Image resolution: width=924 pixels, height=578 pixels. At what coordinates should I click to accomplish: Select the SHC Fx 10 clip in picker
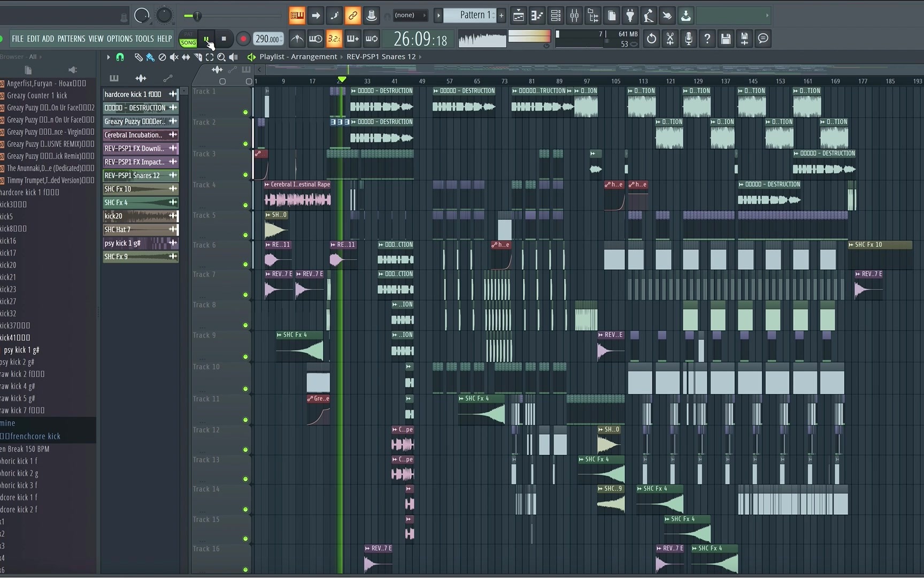click(x=141, y=189)
